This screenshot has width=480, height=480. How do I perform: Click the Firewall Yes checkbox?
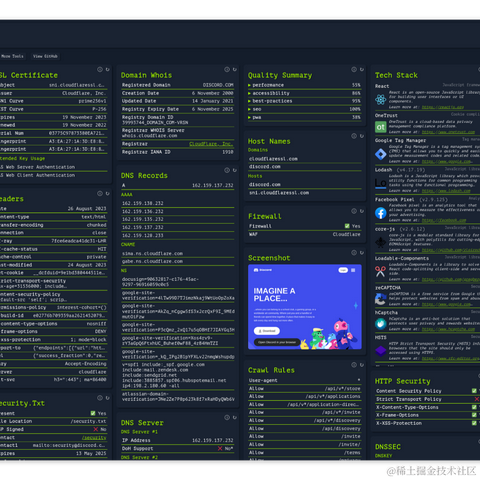click(x=347, y=226)
